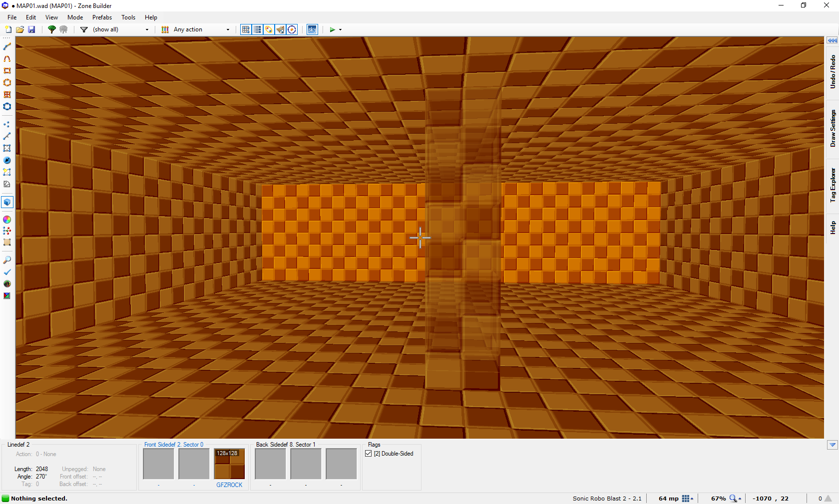839x504 pixels.
Task: Toggle the Double-Sided flag checkbox
Action: pos(369,454)
